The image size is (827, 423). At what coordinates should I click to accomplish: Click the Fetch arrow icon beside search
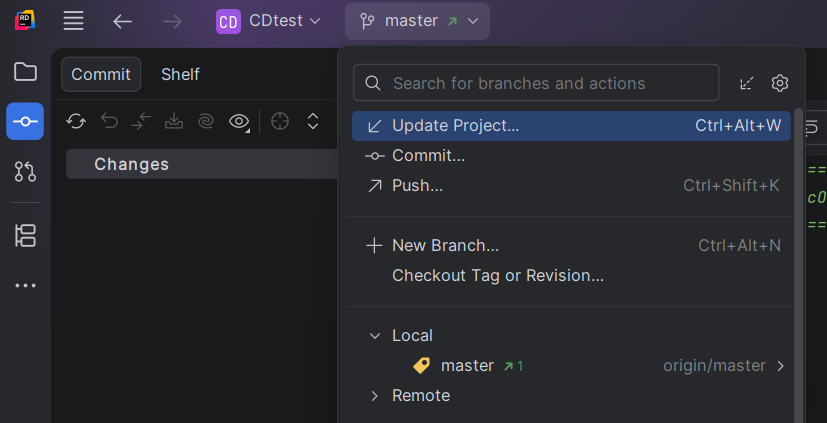(x=747, y=83)
